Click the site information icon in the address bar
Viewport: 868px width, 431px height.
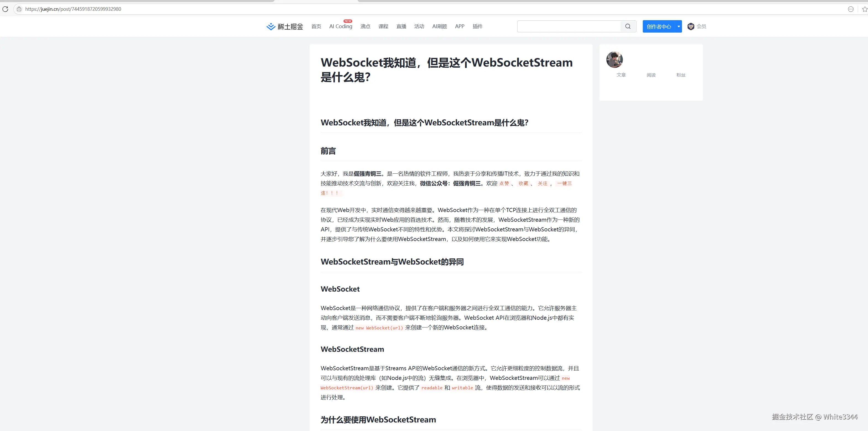(x=19, y=9)
